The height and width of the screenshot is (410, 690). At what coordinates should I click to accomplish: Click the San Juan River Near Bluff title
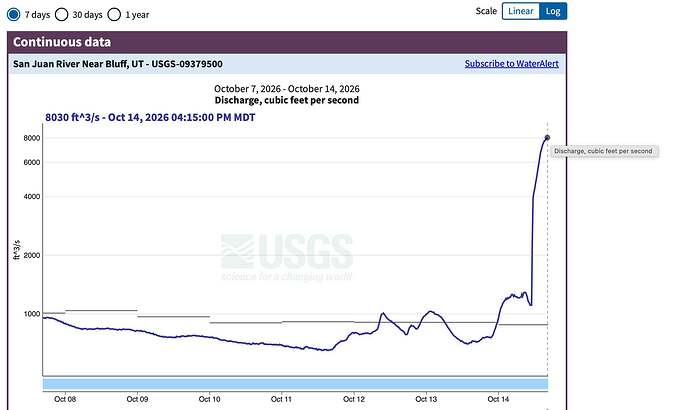point(117,64)
